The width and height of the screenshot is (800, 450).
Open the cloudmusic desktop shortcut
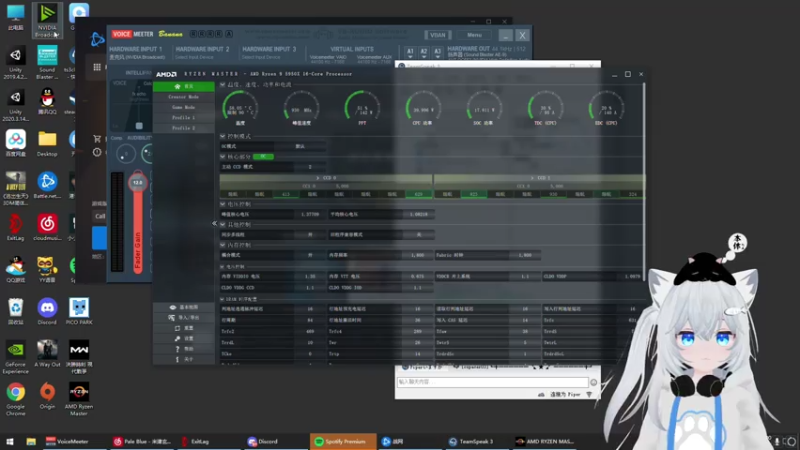tap(47, 227)
